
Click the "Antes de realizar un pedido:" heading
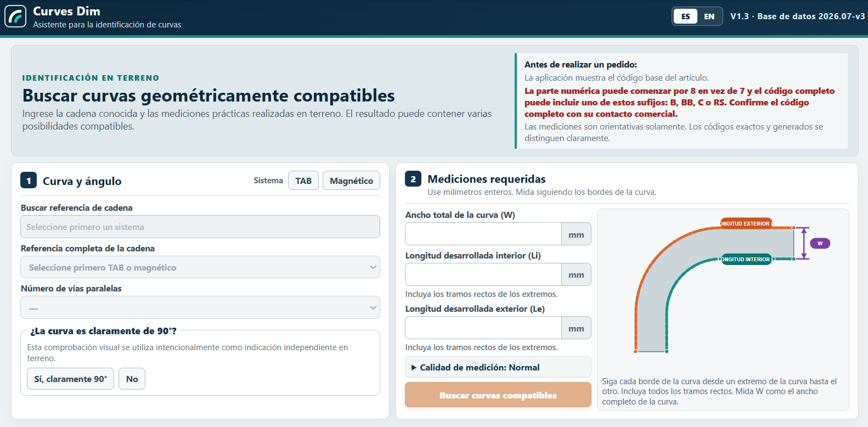(580, 64)
